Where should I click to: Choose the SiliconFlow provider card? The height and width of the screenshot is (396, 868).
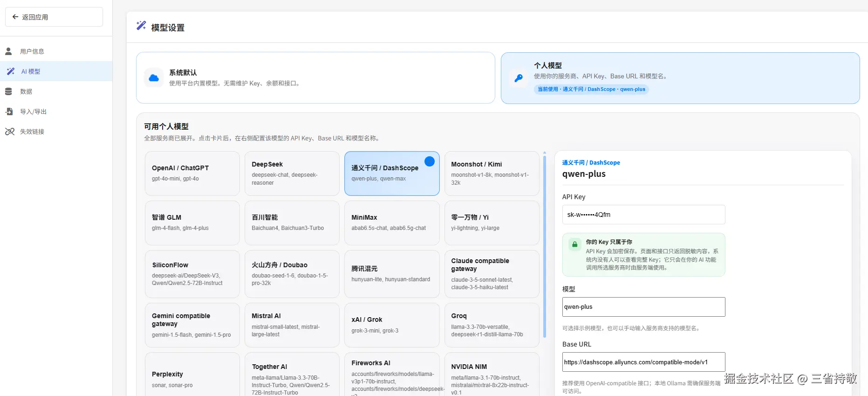click(192, 274)
